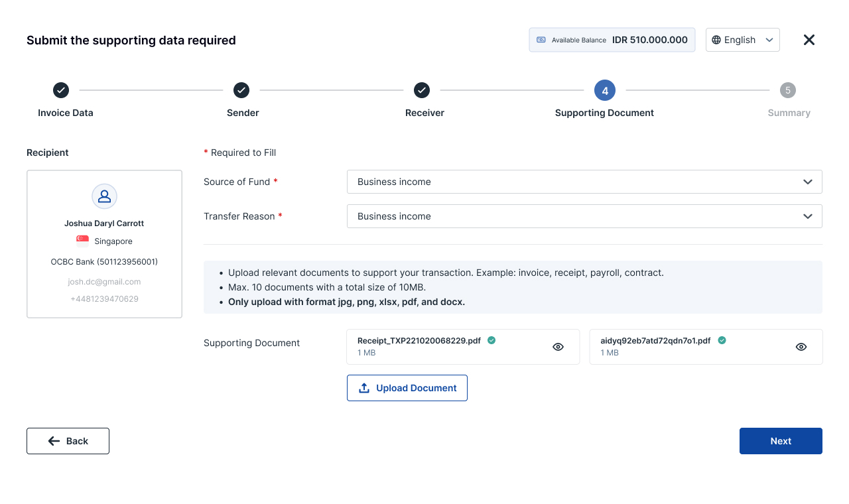849x504 pixels.
Task: Open the English language dropdown
Action: click(x=742, y=40)
